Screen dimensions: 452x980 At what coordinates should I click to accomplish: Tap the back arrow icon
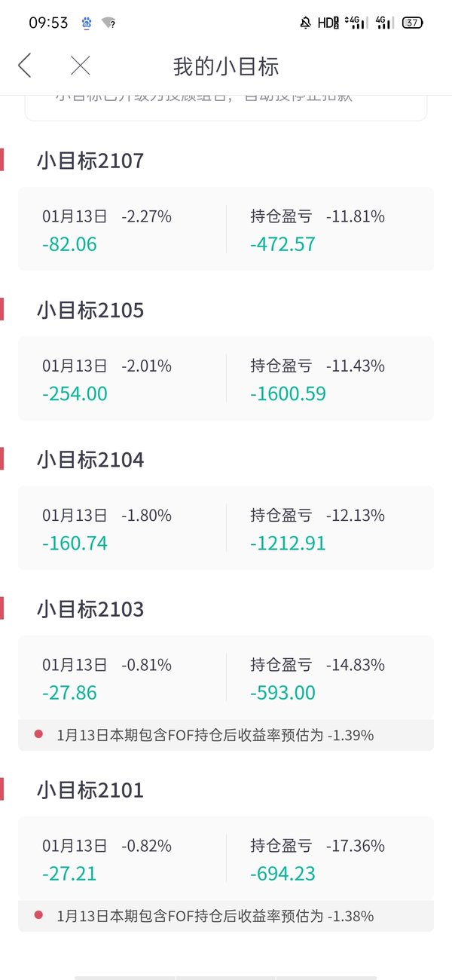coord(25,66)
